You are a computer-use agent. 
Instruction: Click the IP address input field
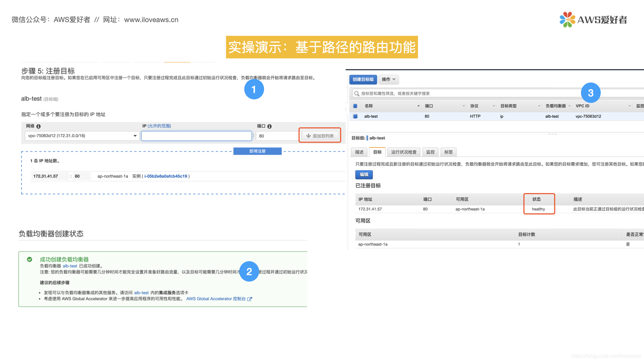click(x=197, y=136)
